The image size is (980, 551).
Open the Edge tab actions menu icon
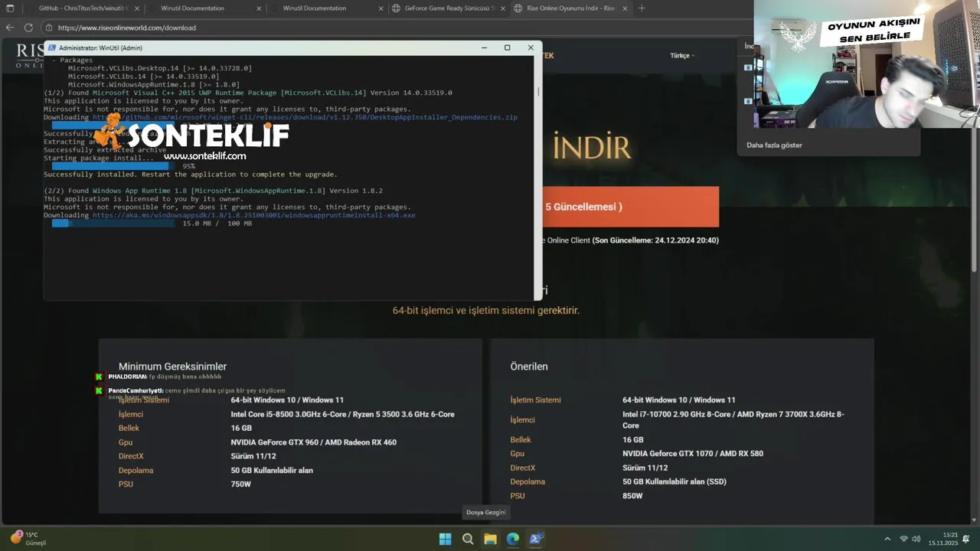[x=10, y=8]
